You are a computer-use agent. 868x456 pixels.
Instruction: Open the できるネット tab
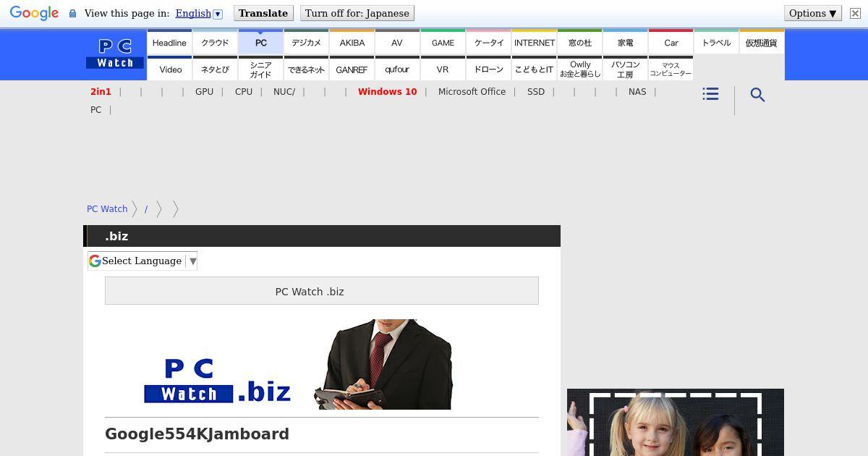click(306, 69)
